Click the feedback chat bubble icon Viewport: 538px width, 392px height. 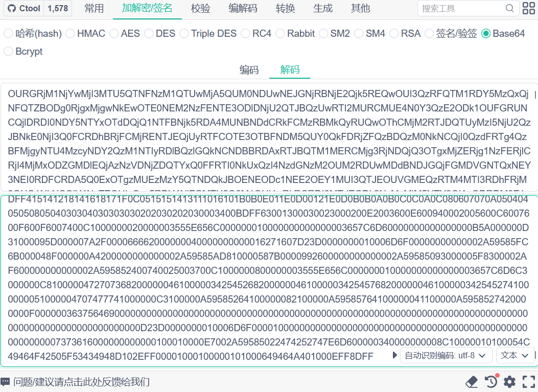[6, 382]
